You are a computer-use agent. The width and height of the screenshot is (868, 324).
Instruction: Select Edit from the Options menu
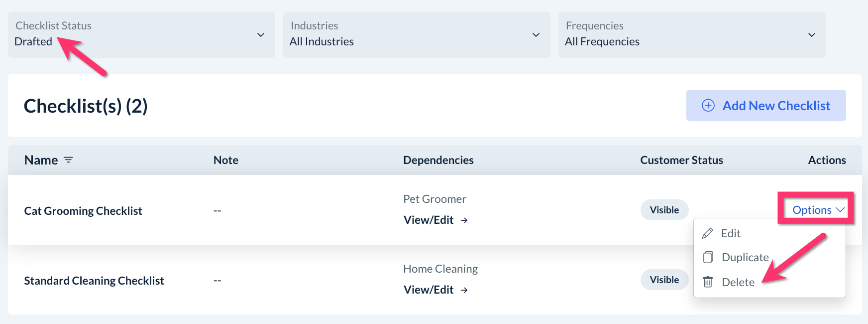click(731, 233)
